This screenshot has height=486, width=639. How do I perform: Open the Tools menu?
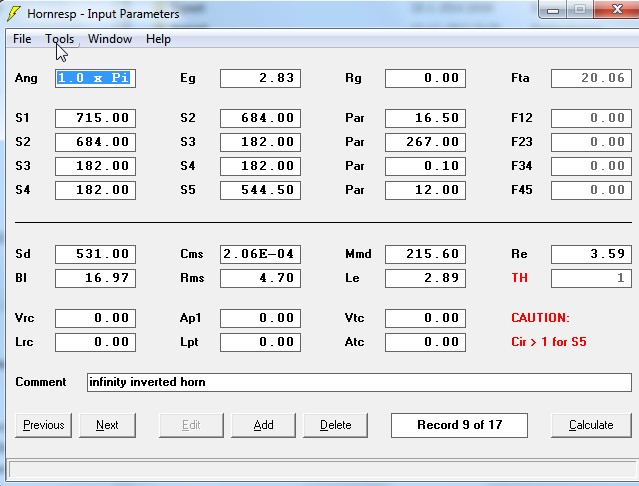tap(59, 39)
